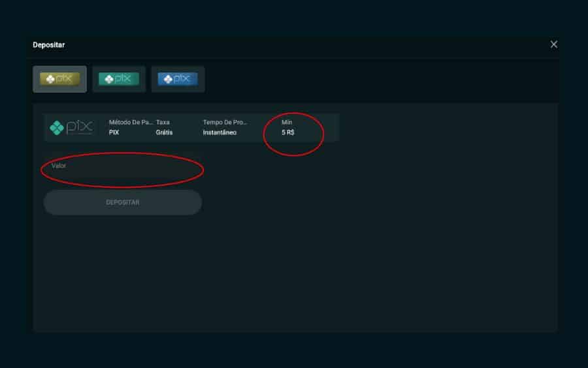Click the PIX logo in details row
588x368 pixels.
[71, 127]
